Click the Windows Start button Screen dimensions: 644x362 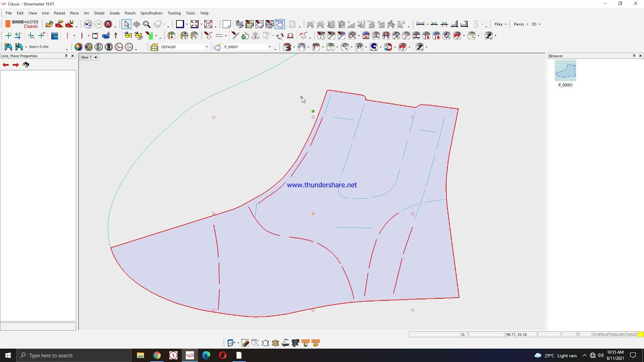[8, 355]
